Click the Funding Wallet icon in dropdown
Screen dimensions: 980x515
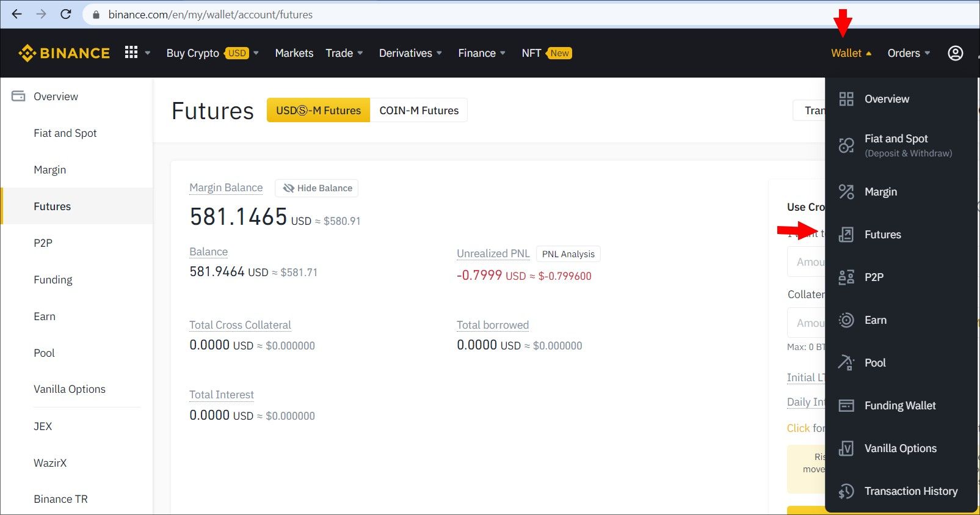[x=846, y=406]
